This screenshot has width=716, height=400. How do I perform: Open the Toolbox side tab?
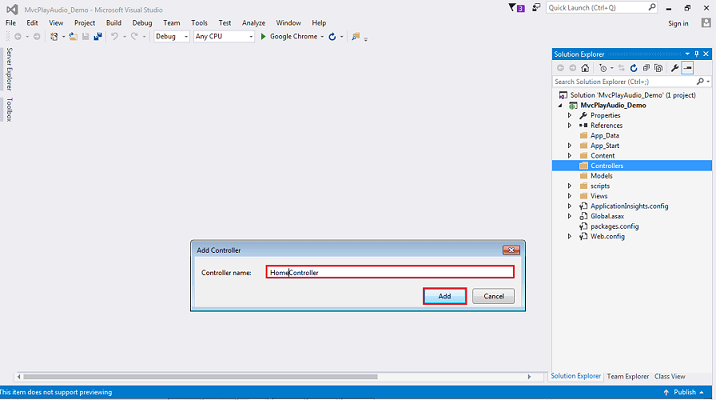point(9,110)
